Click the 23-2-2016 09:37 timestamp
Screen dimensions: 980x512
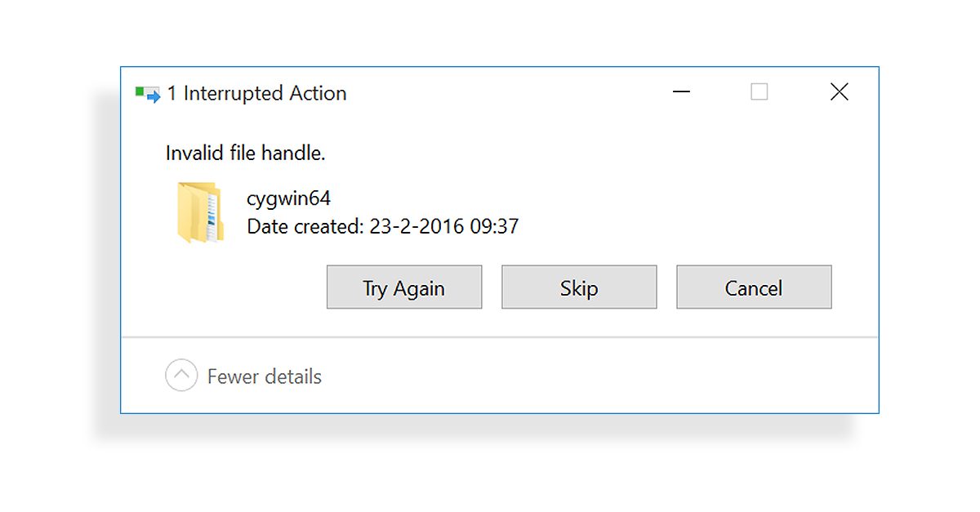coord(443,227)
